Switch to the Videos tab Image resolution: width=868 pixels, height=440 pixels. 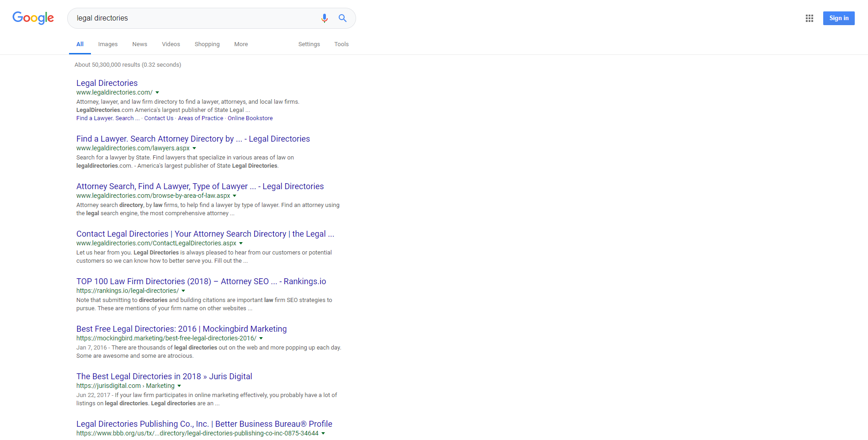(x=171, y=44)
